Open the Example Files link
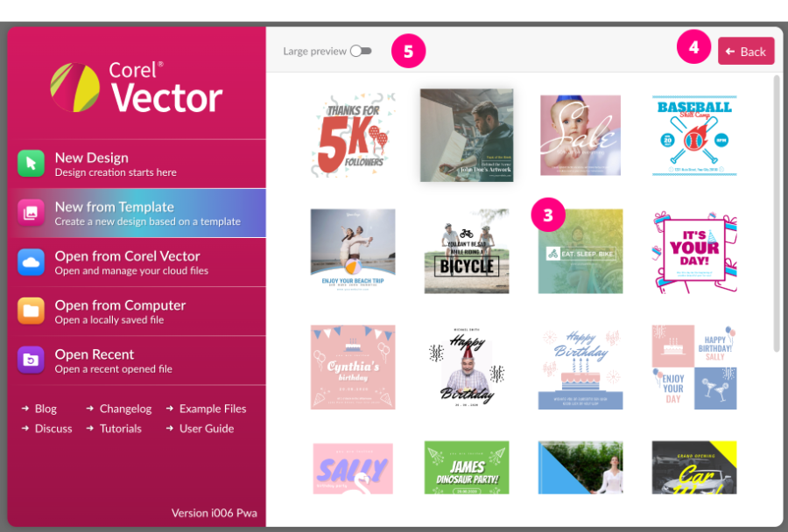Viewport: 788px width, 532px height. [212, 409]
